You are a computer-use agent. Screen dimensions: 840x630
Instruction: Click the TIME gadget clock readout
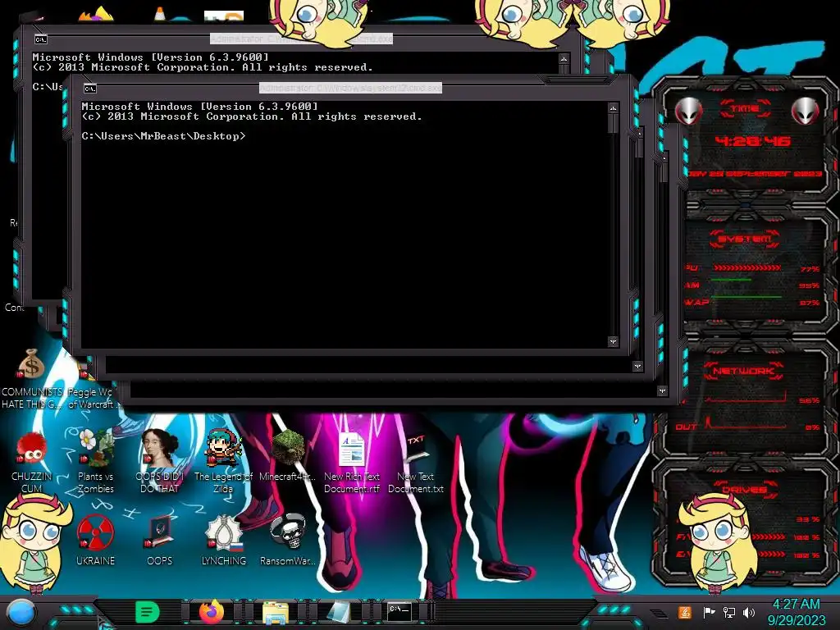click(753, 141)
